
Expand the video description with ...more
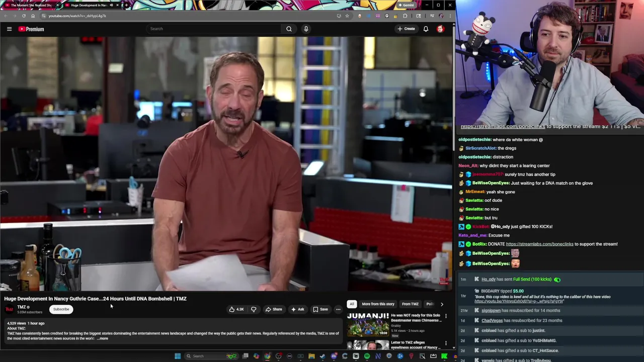tap(102, 338)
